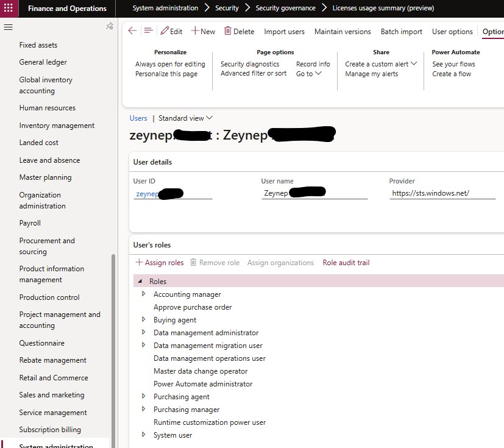Open Security diagnostics
Image resolution: width=504 pixels, height=448 pixels.
(250, 64)
